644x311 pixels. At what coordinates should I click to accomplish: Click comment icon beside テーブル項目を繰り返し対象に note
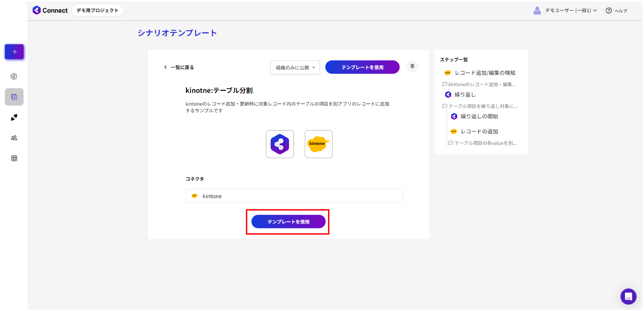click(445, 106)
